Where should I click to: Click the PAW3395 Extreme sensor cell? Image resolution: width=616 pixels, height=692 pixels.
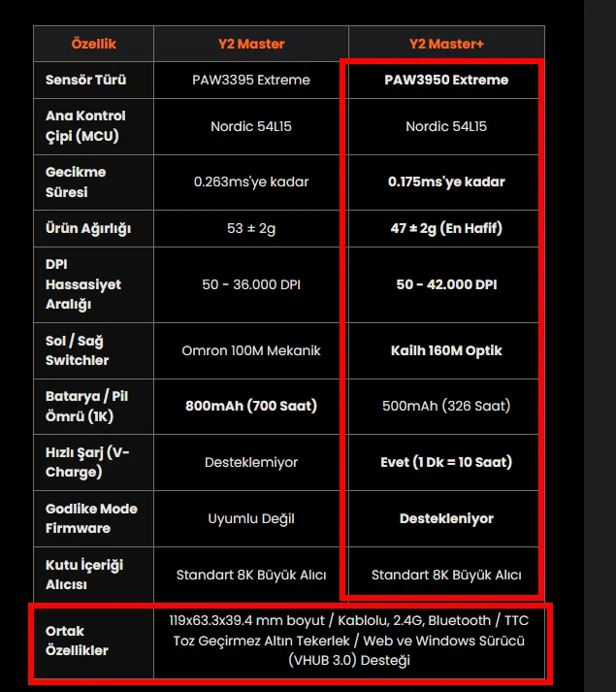pyautogui.click(x=251, y=80)
